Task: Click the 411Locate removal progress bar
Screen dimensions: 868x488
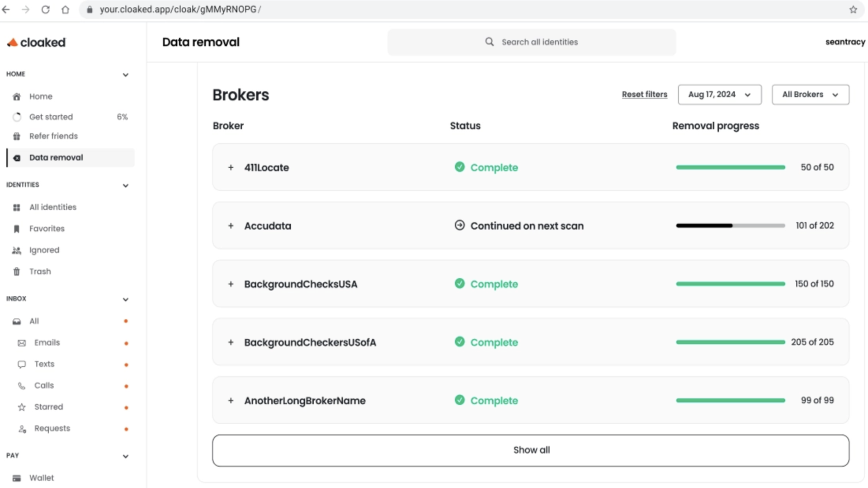Action: pyautogui.click(x=731, y=167)
